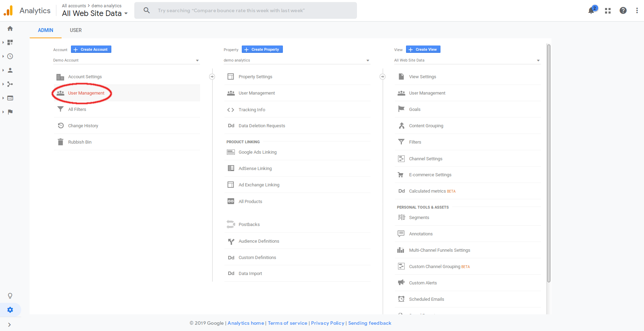
Task: Click the Conversions flag icon in sidebar
Action: (x=10, y=112)
